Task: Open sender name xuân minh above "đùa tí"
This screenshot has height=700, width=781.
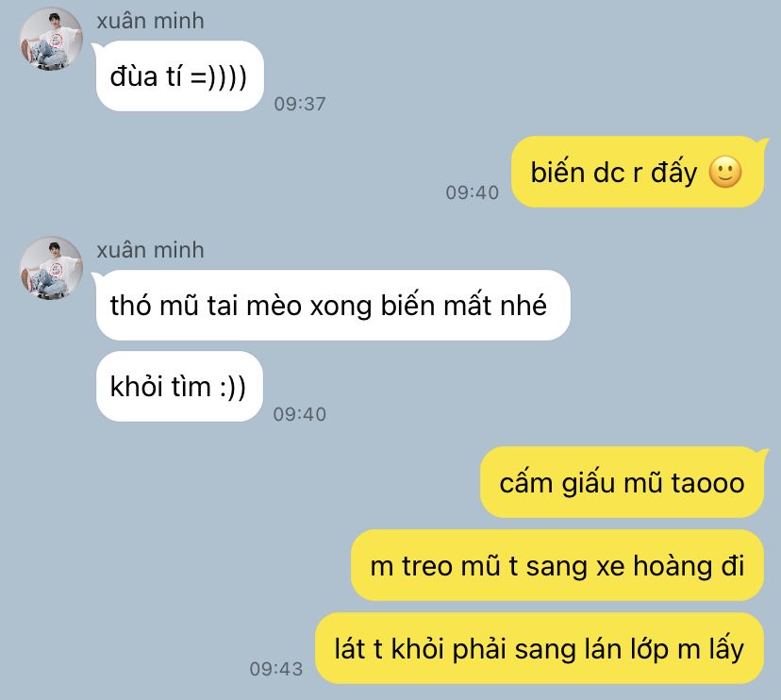Action: [150, 21]
